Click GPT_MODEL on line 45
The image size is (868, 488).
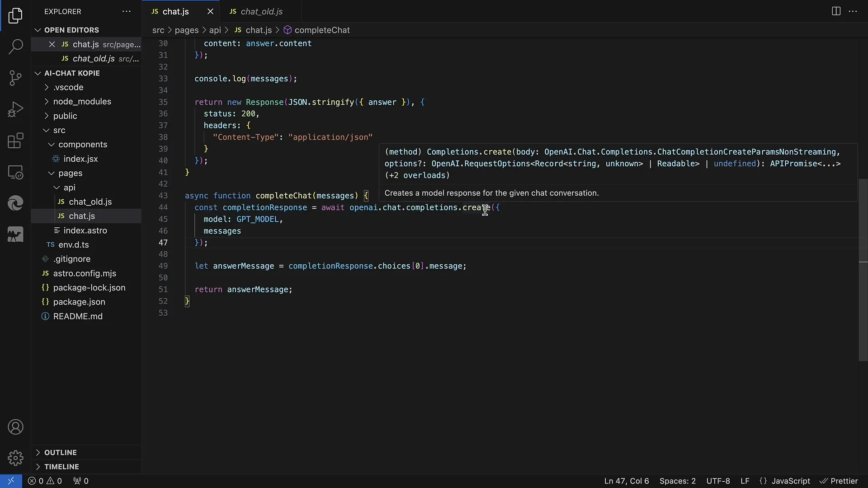(258, 219)
